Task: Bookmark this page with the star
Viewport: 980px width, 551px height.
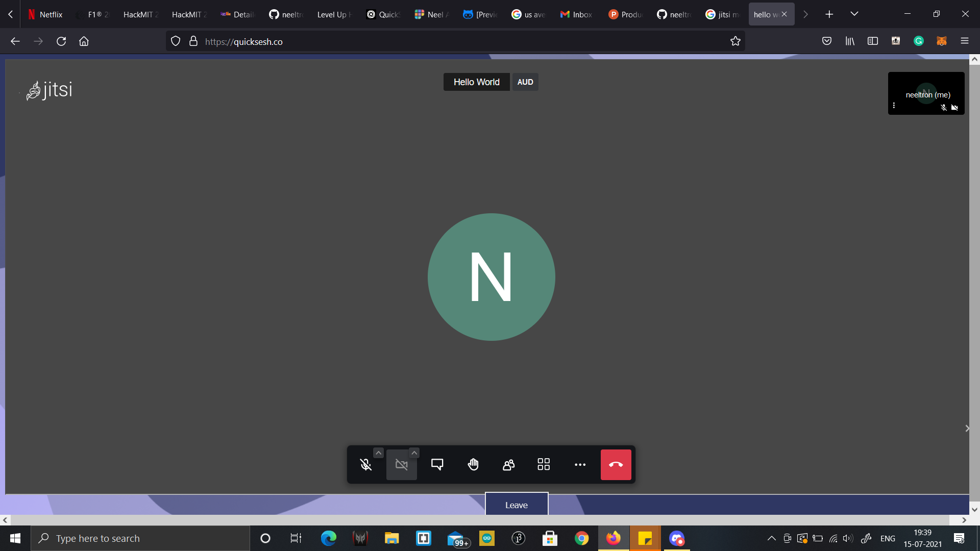Action: tap(735, 41)
